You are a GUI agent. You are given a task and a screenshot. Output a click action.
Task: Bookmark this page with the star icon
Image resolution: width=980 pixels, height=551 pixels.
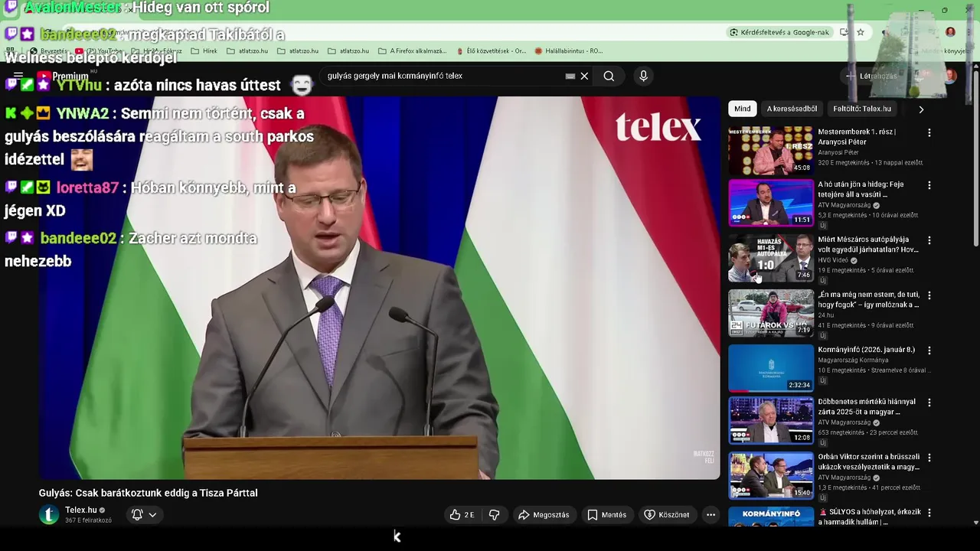861,32
